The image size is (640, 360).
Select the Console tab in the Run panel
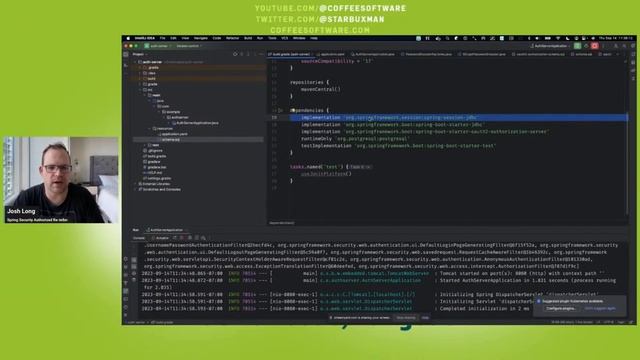pos(139,238)
